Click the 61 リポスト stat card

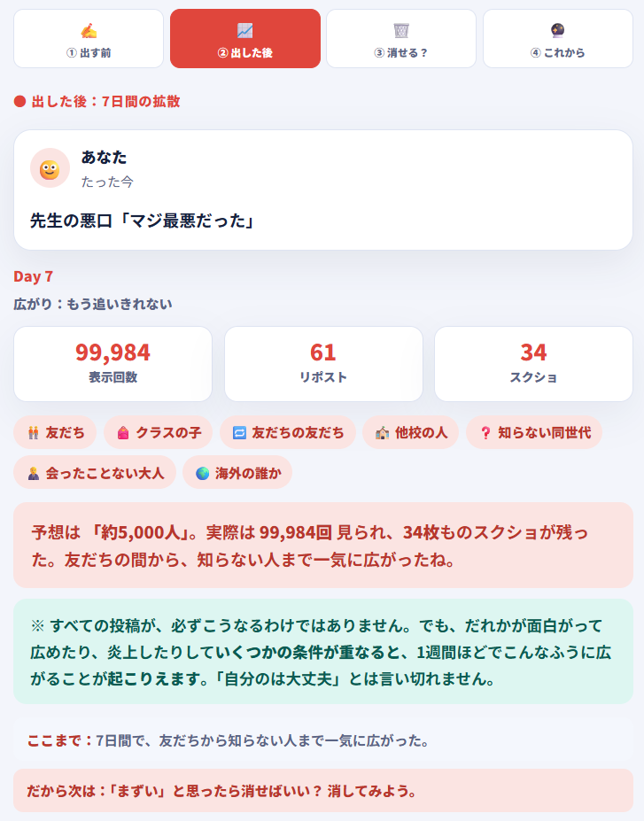[323, 364]
